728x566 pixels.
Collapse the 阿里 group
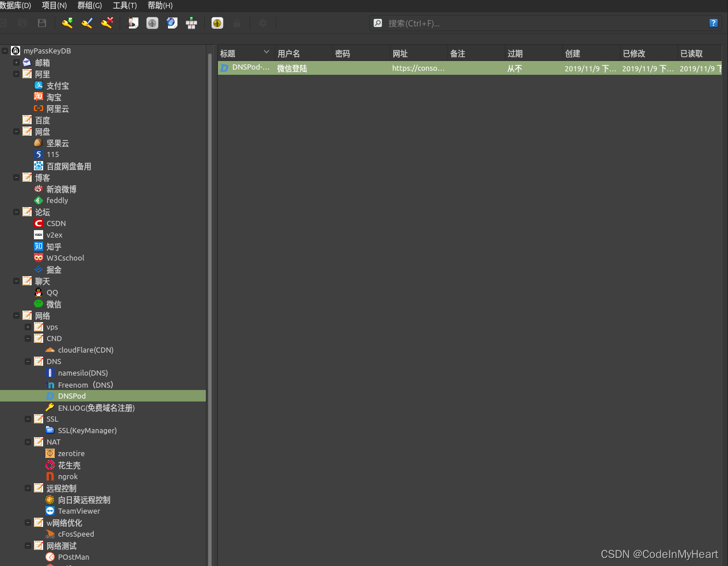coord(16,74)
